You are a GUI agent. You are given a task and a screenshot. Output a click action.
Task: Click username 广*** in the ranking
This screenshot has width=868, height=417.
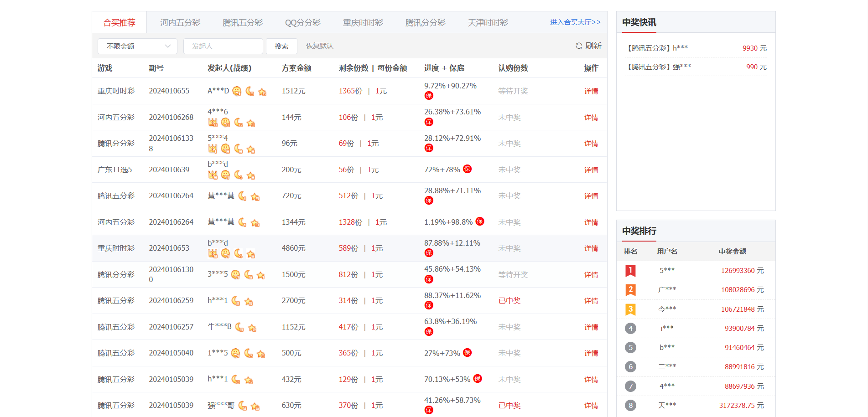pos(667,290)
